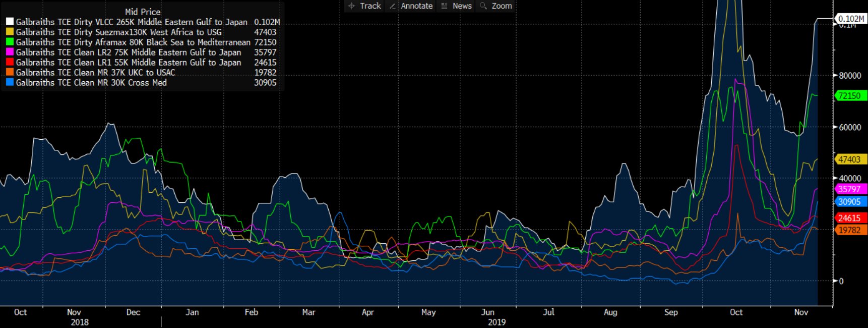Click the 0 y-axis label
The image size is (868, 328).
(841, 281)
